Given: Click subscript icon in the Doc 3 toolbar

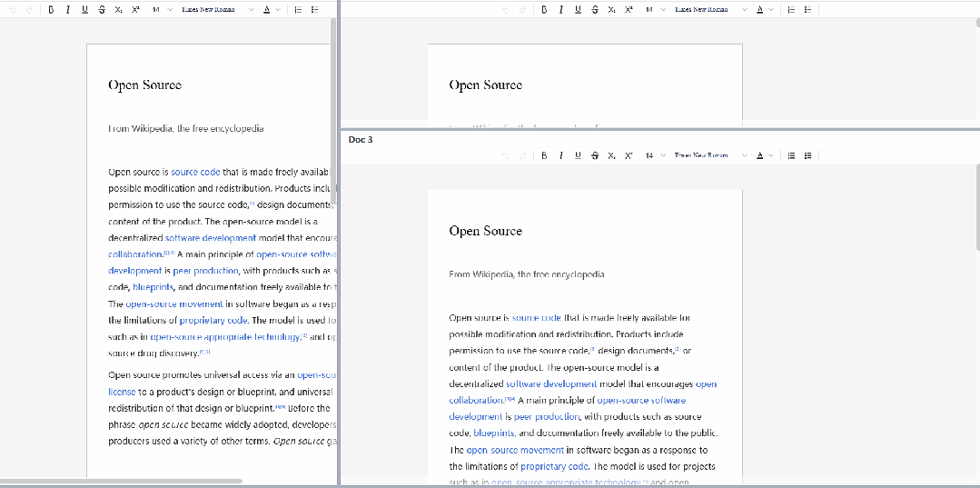Looking at the screenshot, I should (x=611, y=155).
